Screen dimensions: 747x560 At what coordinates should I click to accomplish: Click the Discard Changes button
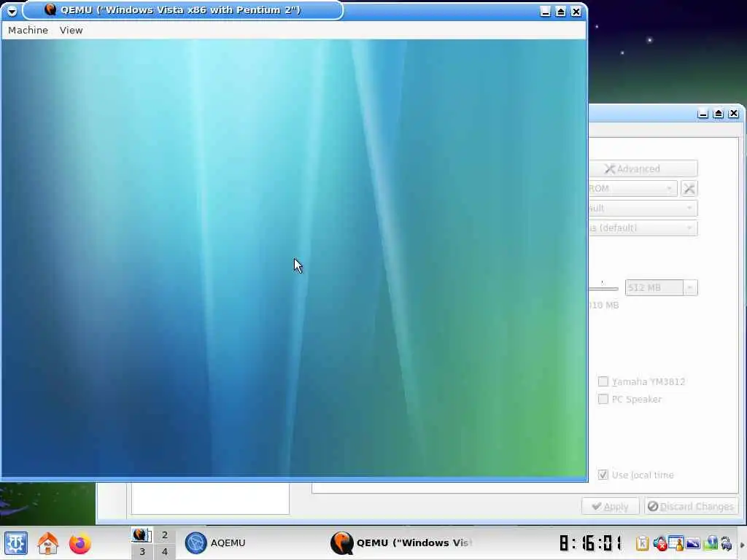[x=692, y=506]
